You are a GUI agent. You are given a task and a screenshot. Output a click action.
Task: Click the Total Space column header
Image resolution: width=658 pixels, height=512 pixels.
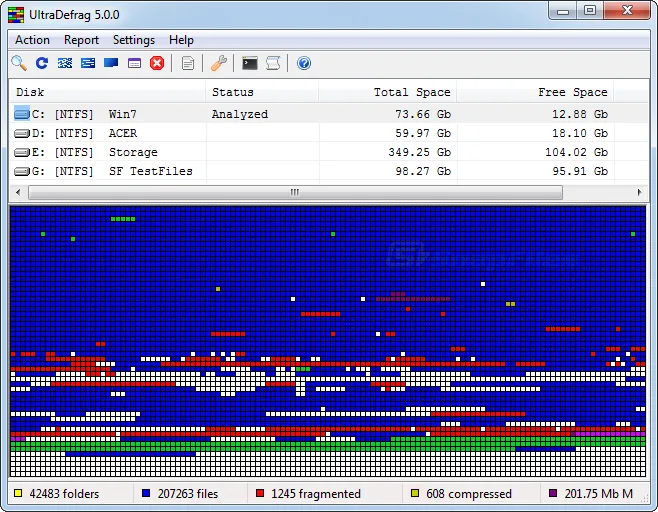[x=387, y=92]
